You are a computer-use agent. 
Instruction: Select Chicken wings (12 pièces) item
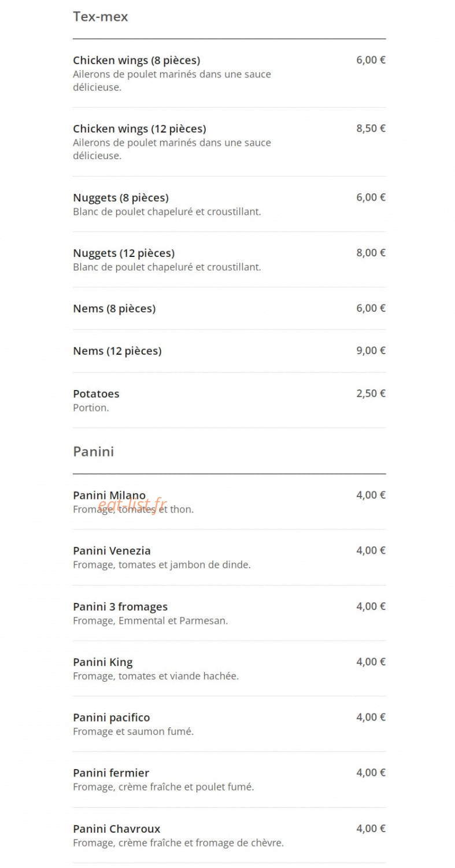(x=229, y=142)
